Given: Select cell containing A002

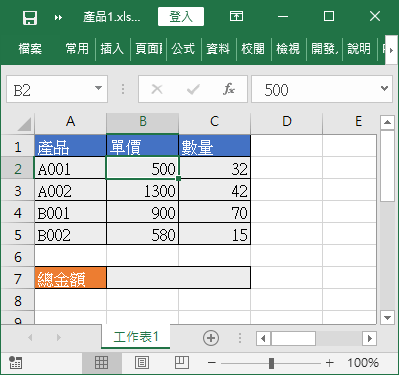Looking at the screenshot, I should [70, 190].
